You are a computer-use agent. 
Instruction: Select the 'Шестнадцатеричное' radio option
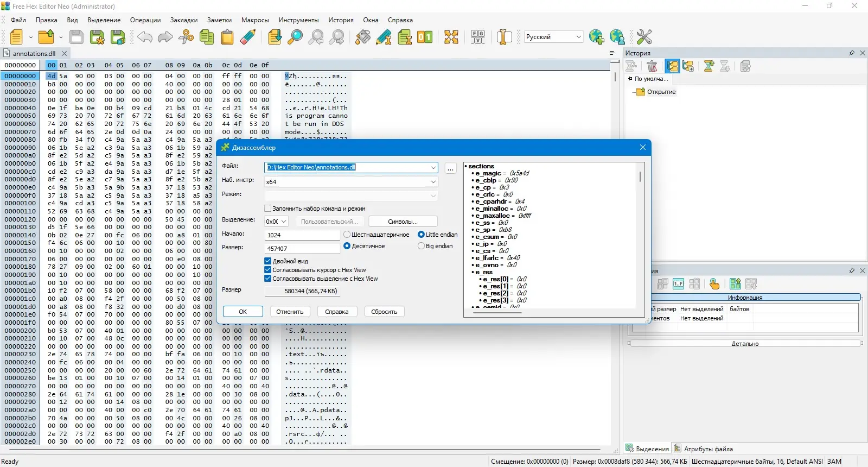point(347,235)
